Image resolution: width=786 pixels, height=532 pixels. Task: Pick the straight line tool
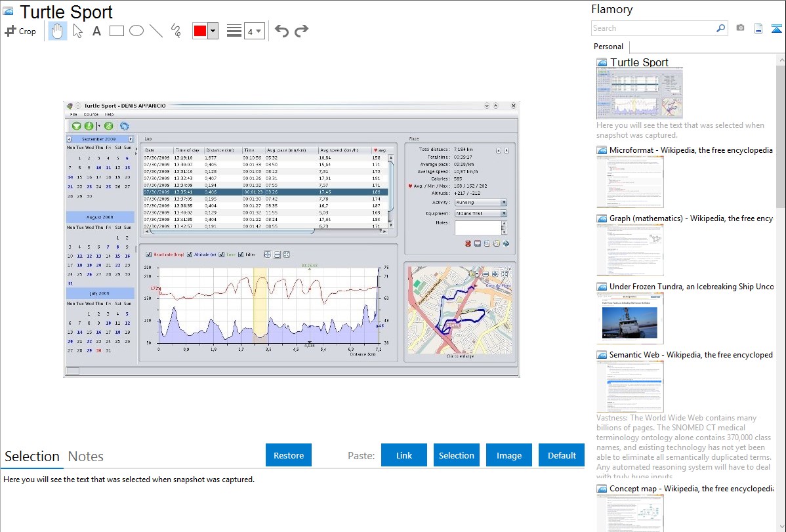point(156,31)
